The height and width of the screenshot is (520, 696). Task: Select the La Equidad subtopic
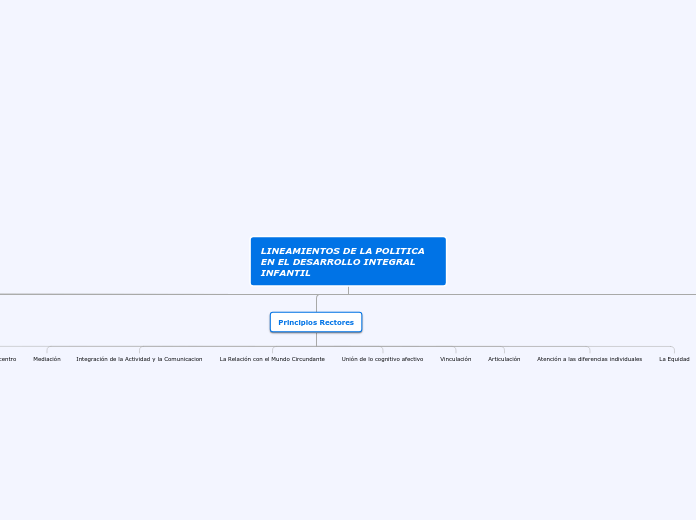pos(674,359)
